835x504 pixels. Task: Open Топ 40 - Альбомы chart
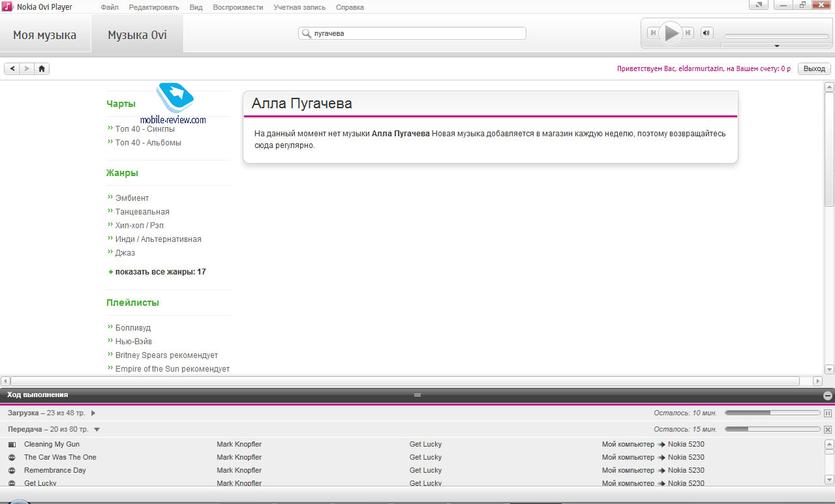pyautogui.click(x=148, y=142)
